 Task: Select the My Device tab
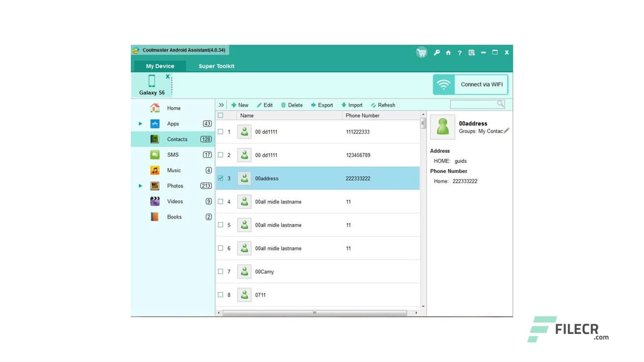(x=159, y=66)
